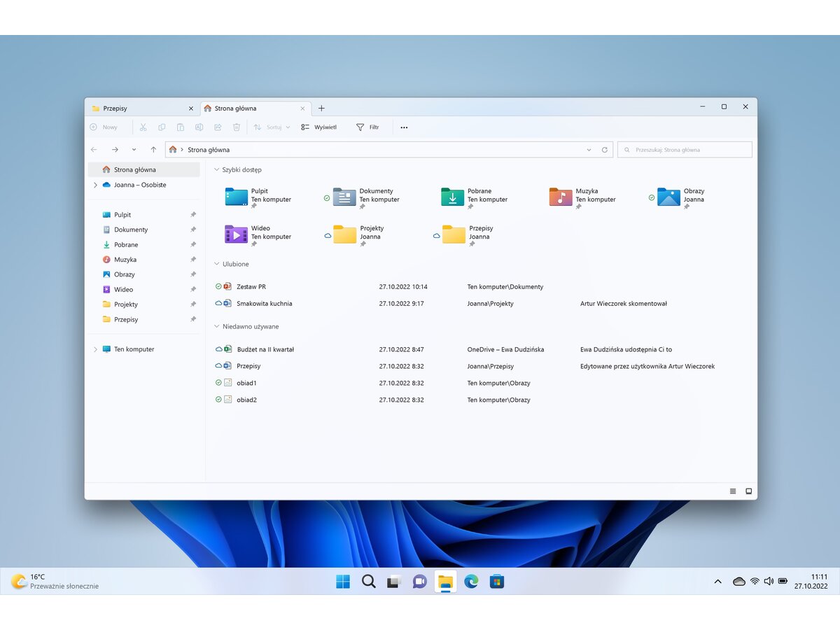Collapse the Szybki dostęp section

click(x=217, y=169)
